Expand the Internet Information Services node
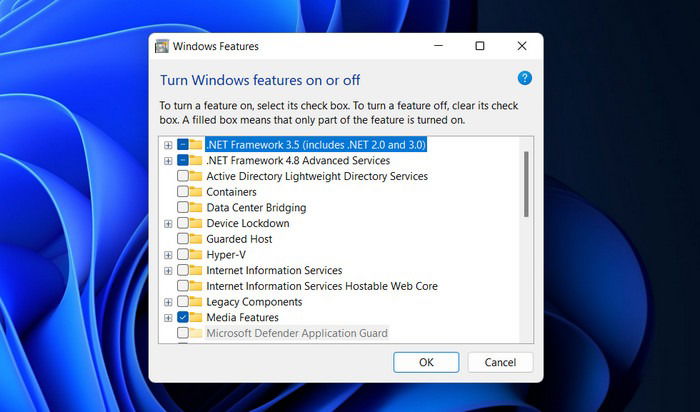Image resolution: width=700 pixels, height=412 pixels. click(x=168, y=271)
